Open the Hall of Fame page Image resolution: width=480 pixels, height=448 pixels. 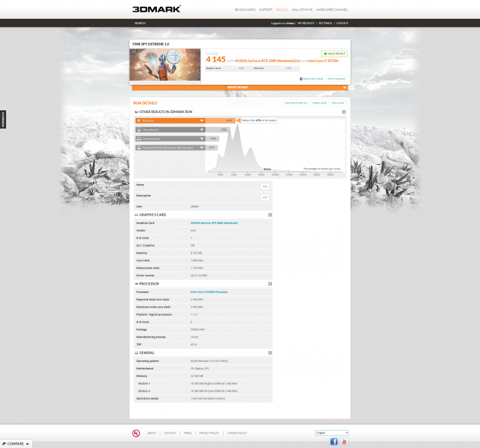coord(302,10)
